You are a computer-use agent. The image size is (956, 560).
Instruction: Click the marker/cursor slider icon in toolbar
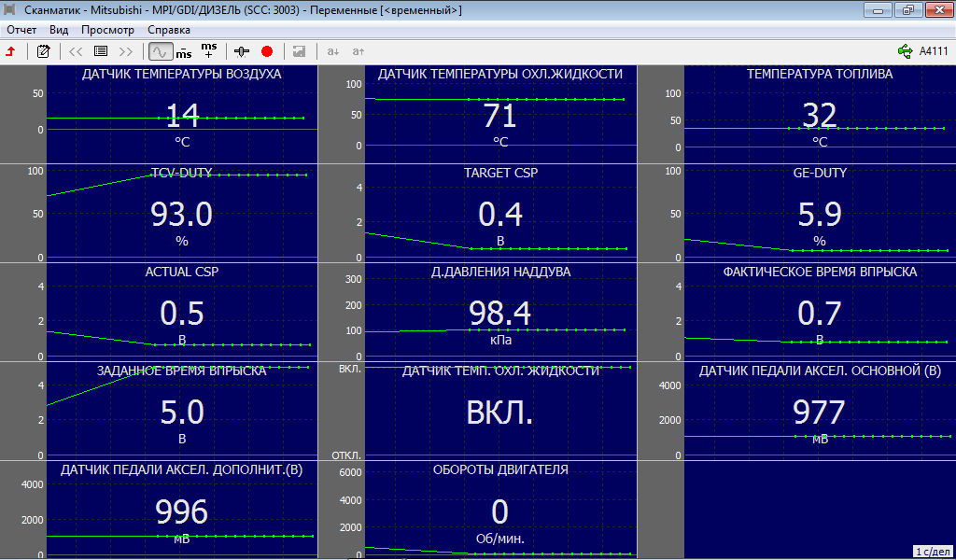coord(243,51)
